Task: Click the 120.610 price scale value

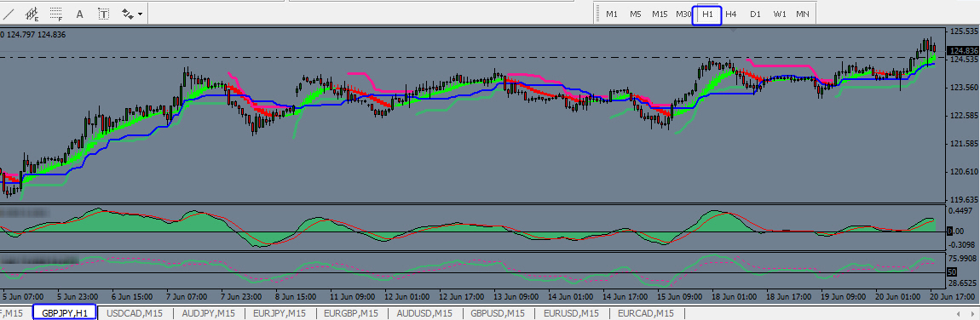Action: [x=963, y=172]
